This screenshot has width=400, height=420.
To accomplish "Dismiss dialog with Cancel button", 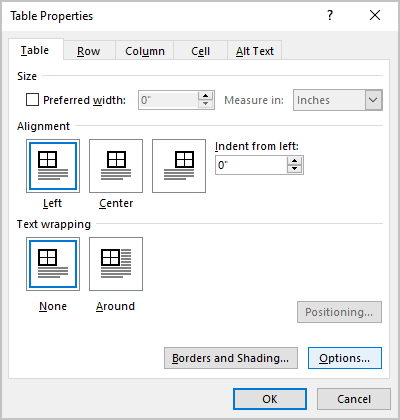I will click(354, 399).
